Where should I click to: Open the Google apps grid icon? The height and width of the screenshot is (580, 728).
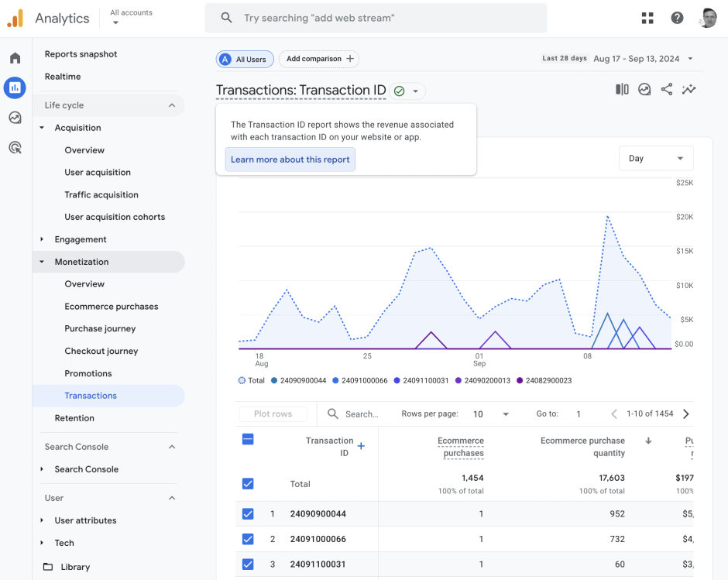click(x=647, y=17)
